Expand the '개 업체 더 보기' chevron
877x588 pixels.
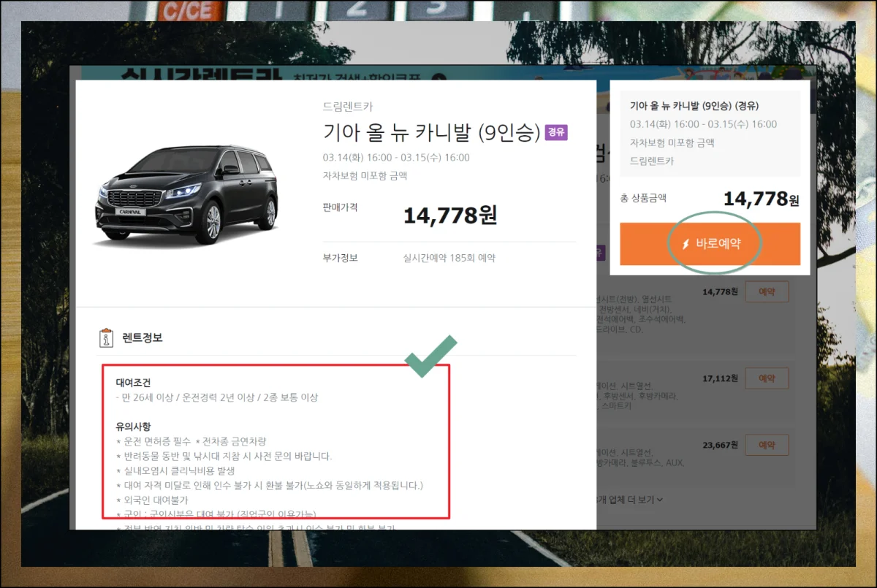click(x=660, y=500)
